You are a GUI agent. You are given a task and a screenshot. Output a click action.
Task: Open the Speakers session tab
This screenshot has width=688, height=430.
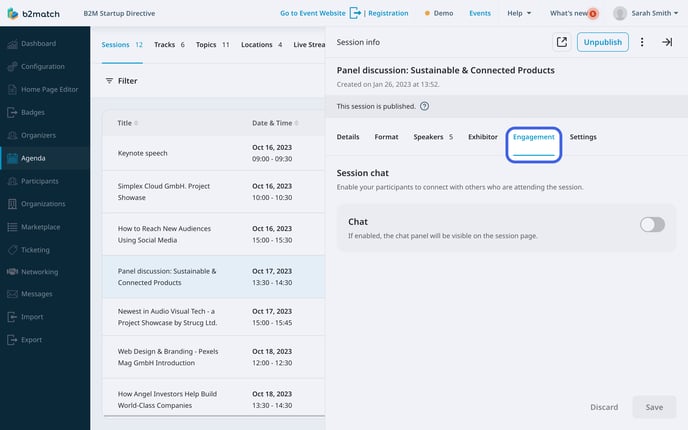point(433,137)
